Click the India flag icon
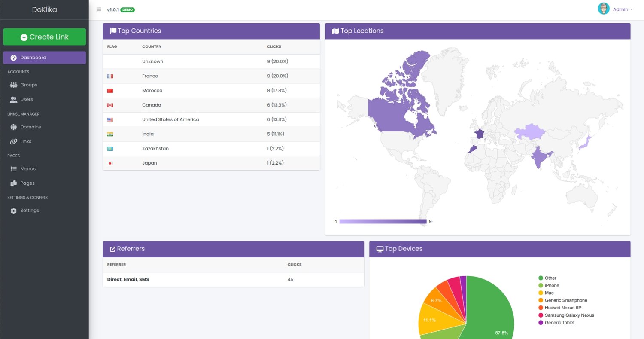Screen dimensions: 644x339 [110, 134]
